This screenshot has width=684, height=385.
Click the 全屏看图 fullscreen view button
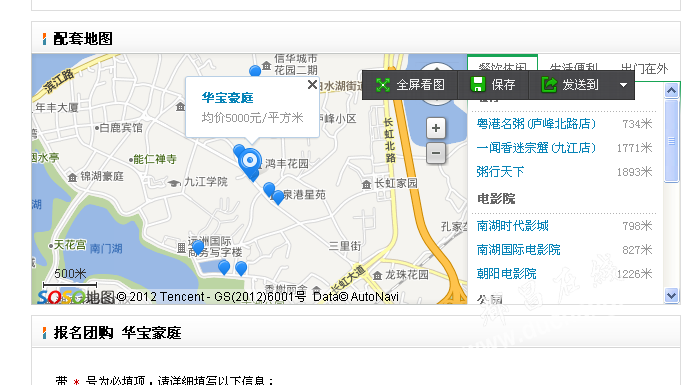tap(410, 85)
